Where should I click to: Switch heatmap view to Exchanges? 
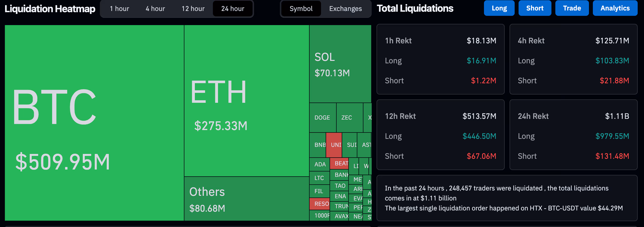pyautogui.click(x=345, y=9)
